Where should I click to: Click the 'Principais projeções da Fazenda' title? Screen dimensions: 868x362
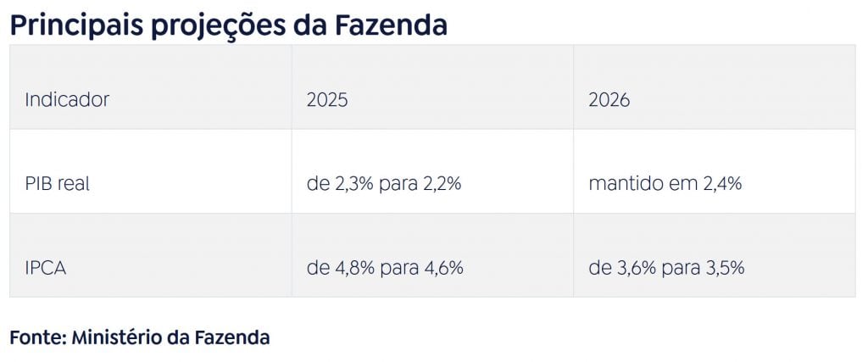[x=228, y=25]
